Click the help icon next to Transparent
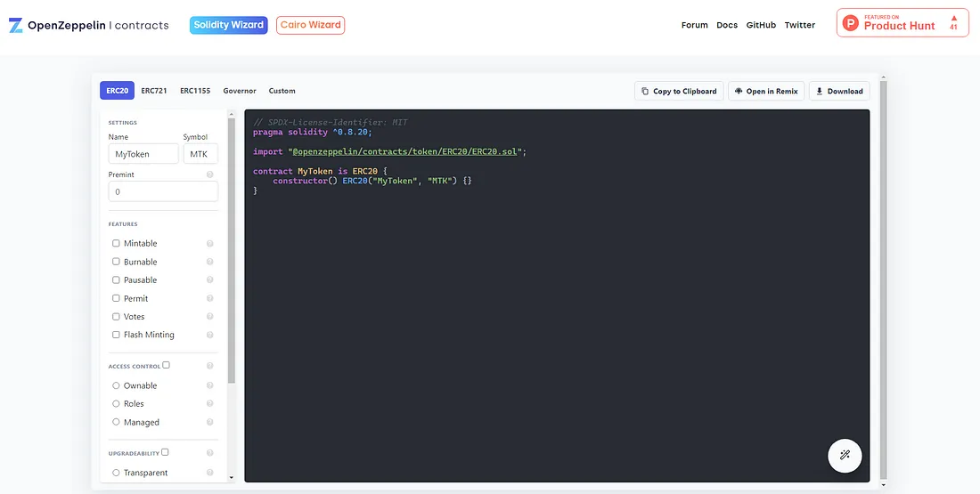This screenshot has height=494, width=980. (x=210, y=473)
